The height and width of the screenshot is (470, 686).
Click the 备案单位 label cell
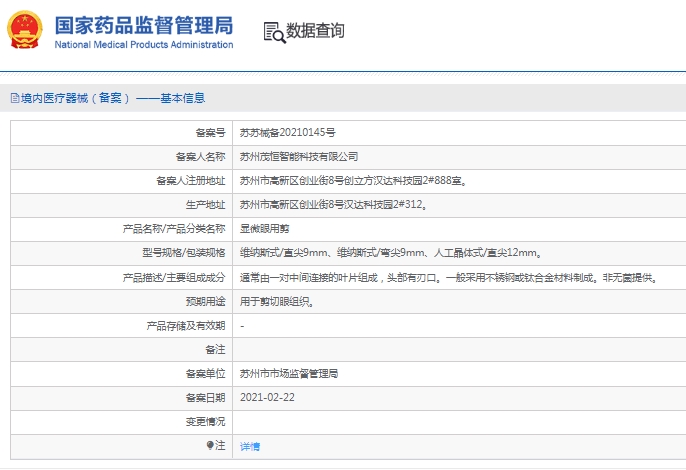click(122, 374)
